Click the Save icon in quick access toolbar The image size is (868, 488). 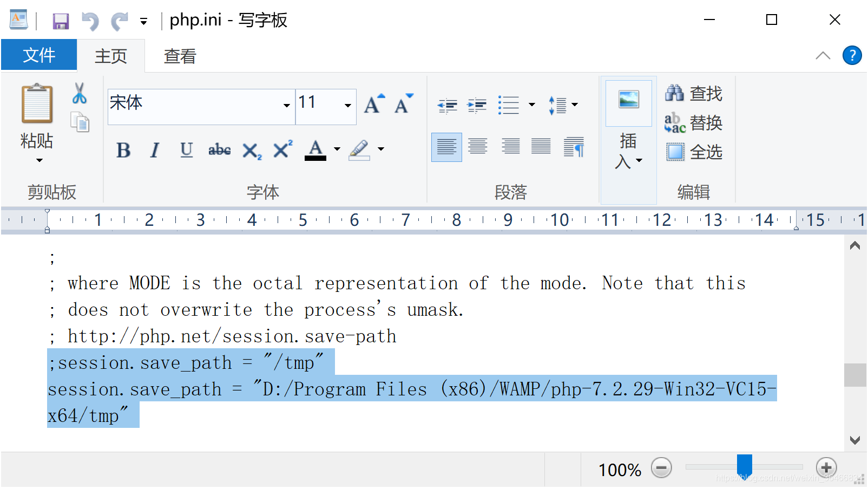pyautogui.click(x=60, y=21)
